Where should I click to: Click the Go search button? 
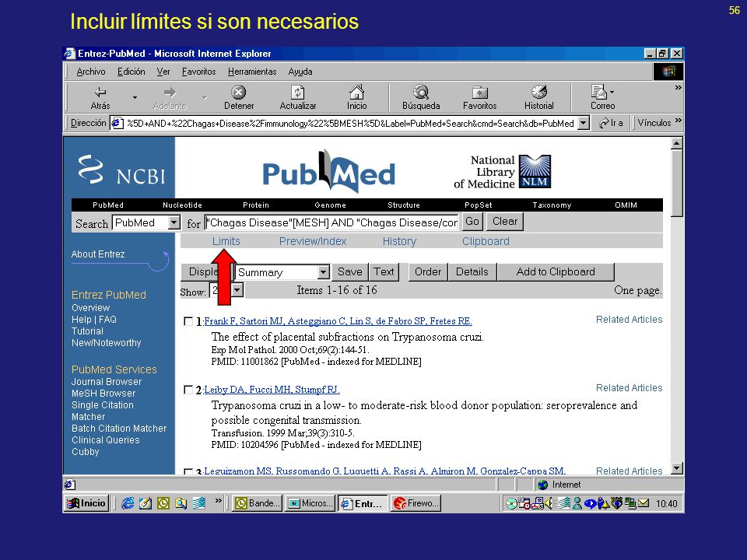point(472,222)
